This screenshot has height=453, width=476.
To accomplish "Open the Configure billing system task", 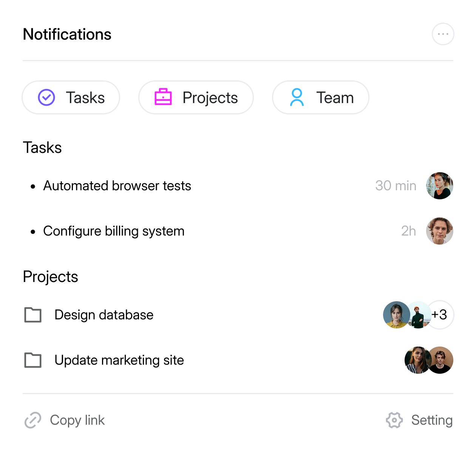I will point(114,231).
